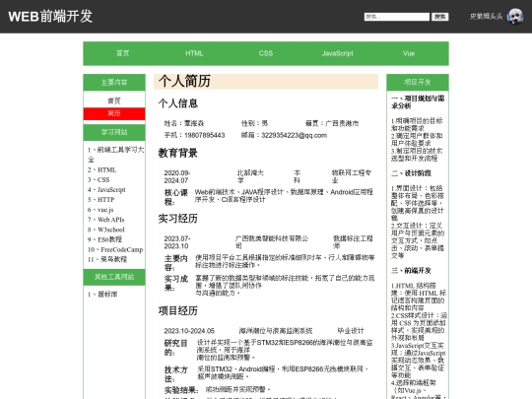The height and width of the screenshot is (399, 532).
Task: Click the 学习网站 sidebar header
Action: pyautogui.click(x=114, y=132)
